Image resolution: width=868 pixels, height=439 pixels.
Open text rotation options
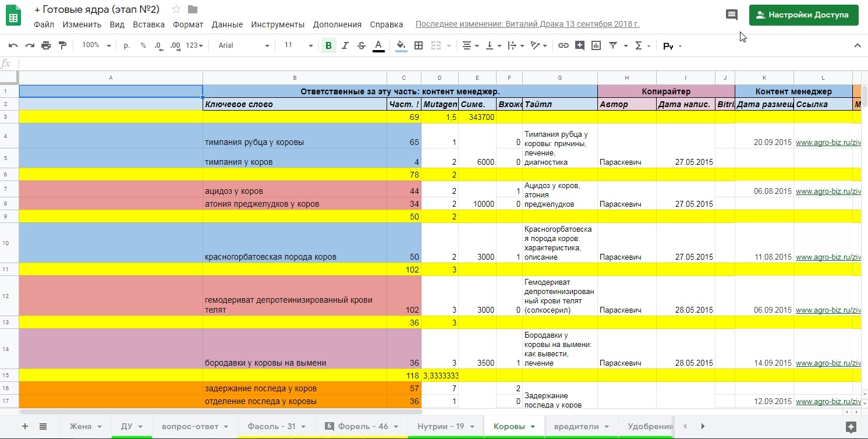pyautogui.click(x=539, y=45)
